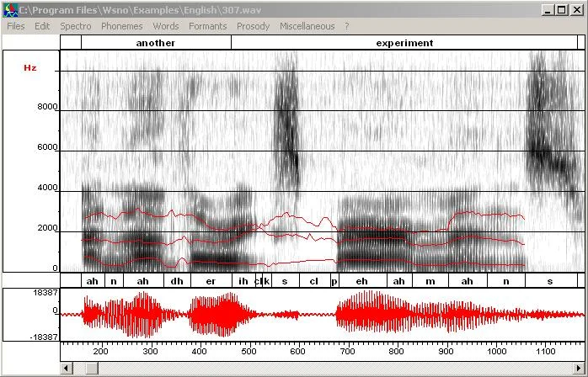Click the scrollbar left arrow

coord(67,368)
